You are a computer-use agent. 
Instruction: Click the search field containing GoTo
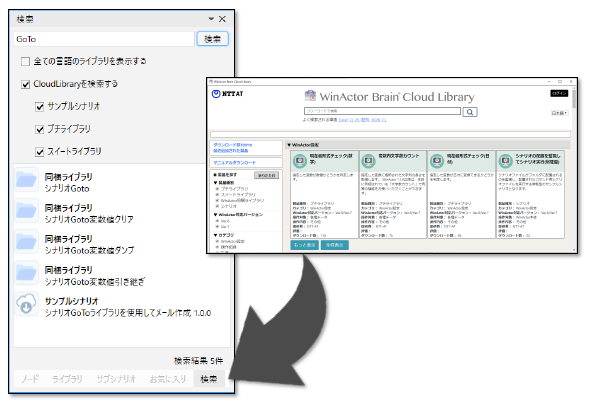[x=104, y=39]
